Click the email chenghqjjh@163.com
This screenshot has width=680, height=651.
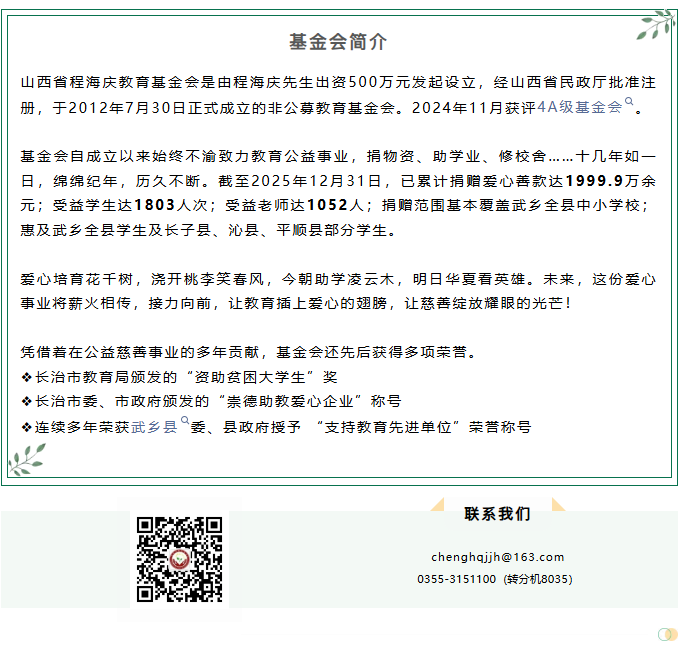[497, 557]
